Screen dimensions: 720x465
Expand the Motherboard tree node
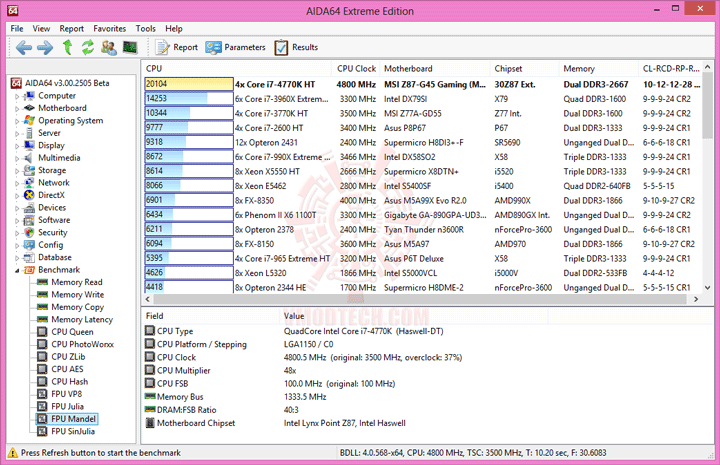point(17,109)
